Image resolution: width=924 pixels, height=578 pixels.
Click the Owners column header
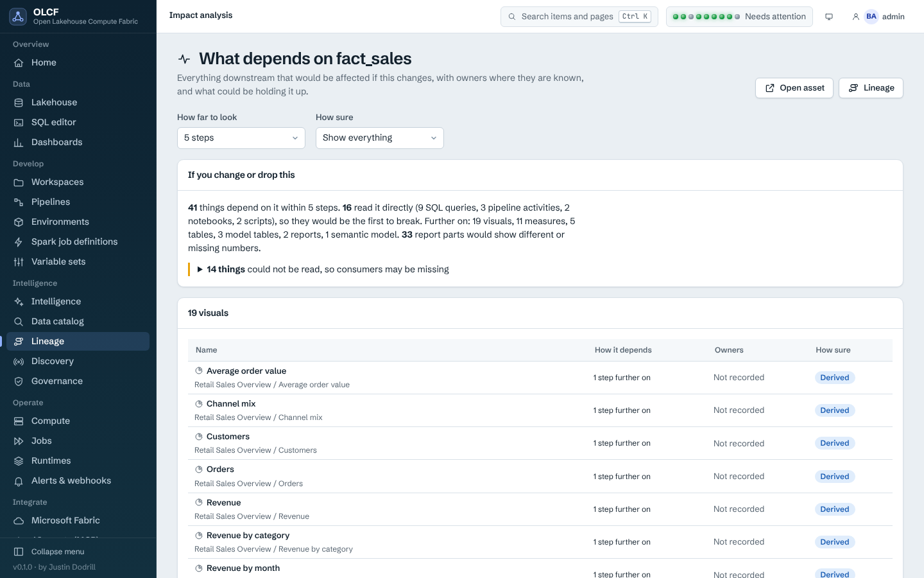pyautogui.click(x=729, y=350)
